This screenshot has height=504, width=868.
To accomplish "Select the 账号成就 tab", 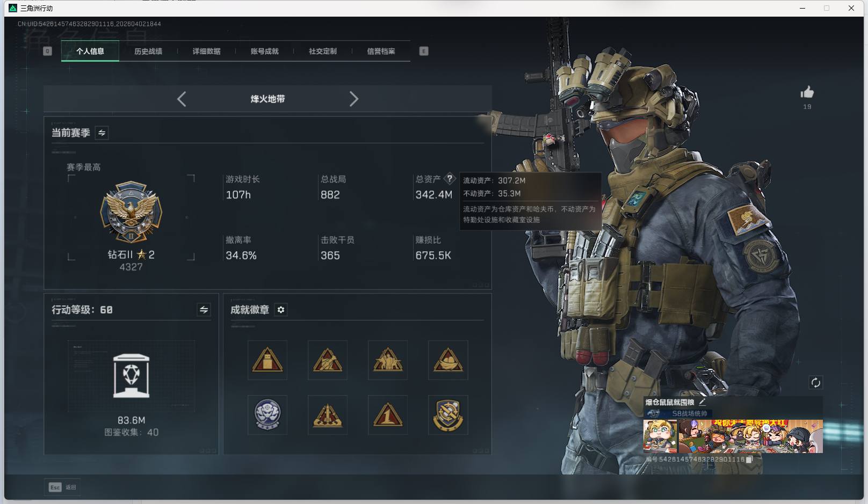I will 264,51.
